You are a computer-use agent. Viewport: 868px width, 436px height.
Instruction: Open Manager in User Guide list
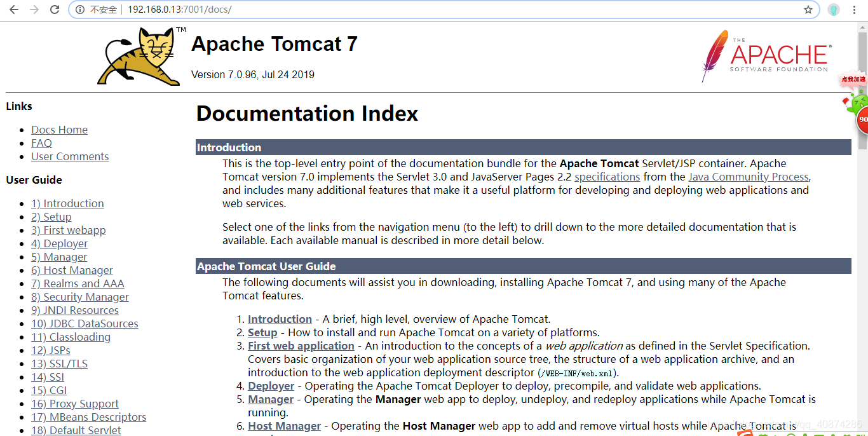point(271,399)
